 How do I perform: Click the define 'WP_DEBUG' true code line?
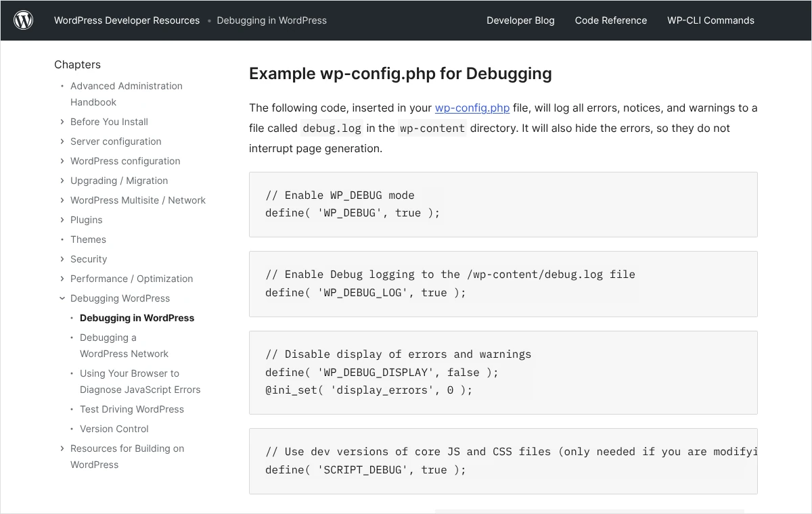[353, 213]
